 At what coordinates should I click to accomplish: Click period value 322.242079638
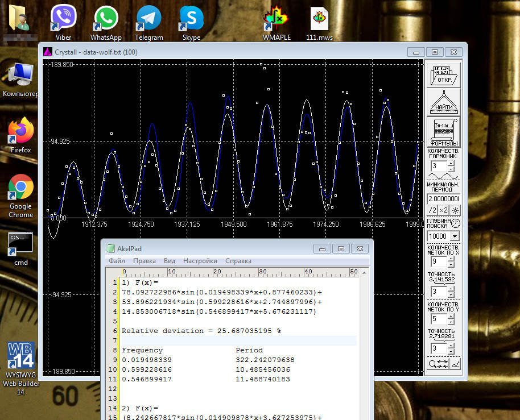point(265,360)
